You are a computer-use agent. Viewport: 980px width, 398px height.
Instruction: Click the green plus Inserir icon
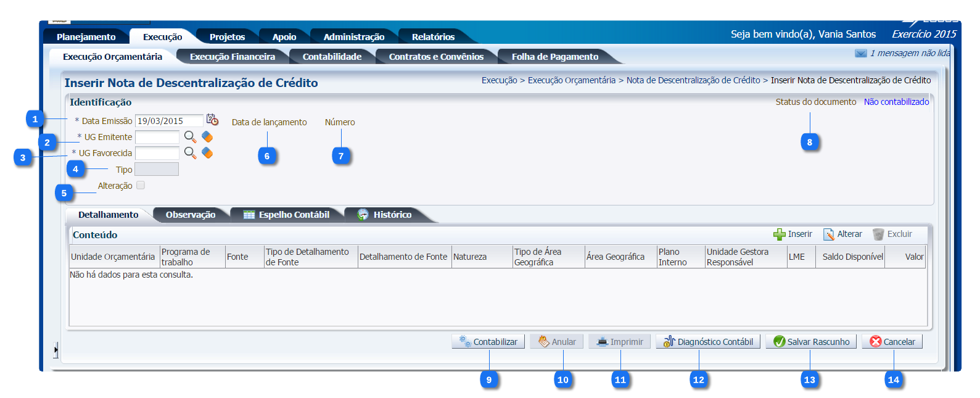coord(780,234)
